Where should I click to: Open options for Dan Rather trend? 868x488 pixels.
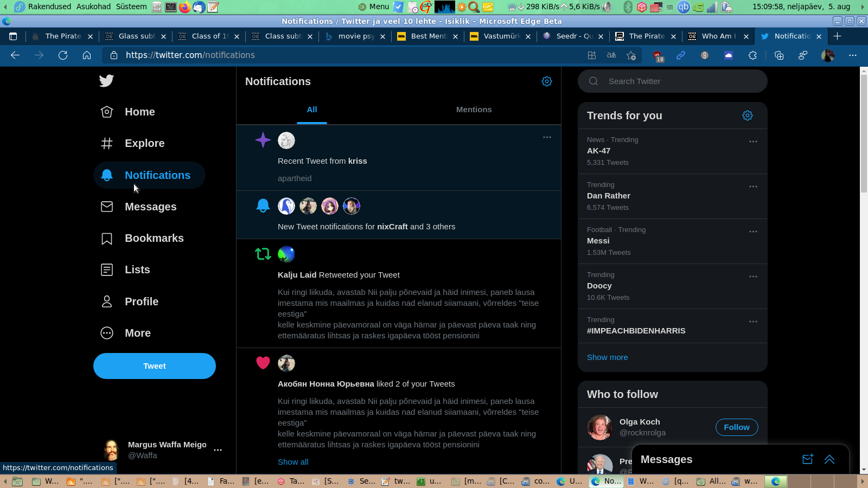point(753,187)
